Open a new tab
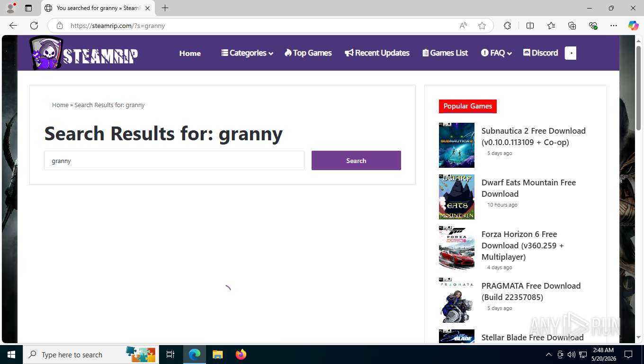This screenshot has width=644, height=364. 165,8
